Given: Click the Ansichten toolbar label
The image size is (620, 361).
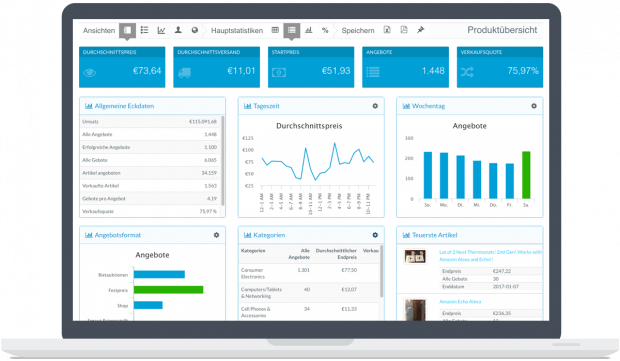Looking at the screenshot, I should [x=99, y=30].
